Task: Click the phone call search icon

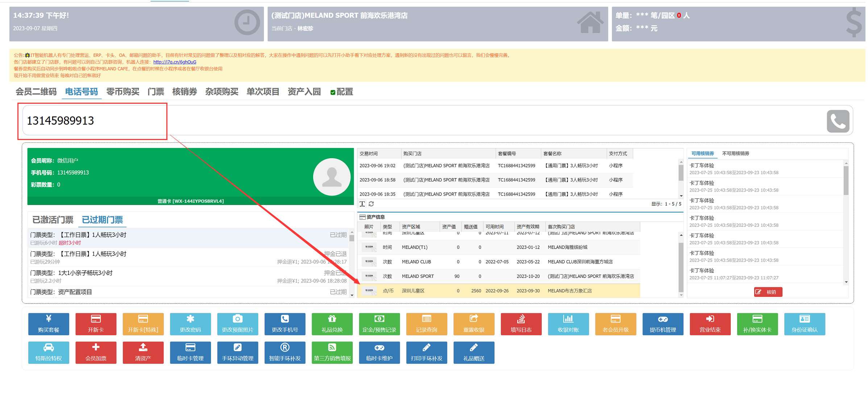Action: coord(838,121)
